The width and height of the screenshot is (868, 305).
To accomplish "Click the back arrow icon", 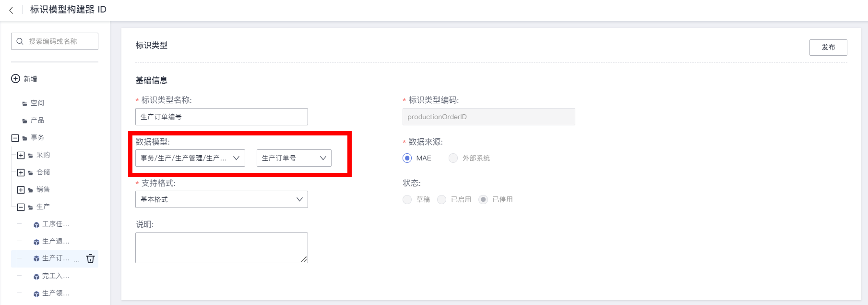I will click(x=11, y=10).
